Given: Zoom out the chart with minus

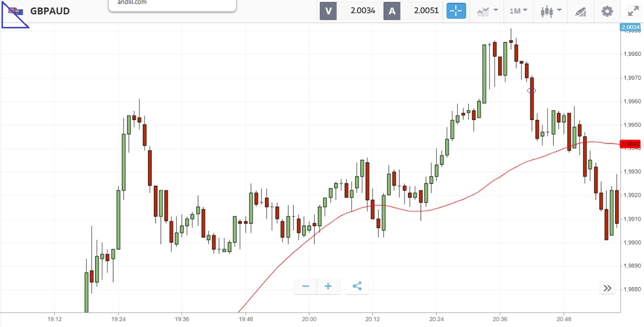Looking at the screenshot, I should (306, 286).
